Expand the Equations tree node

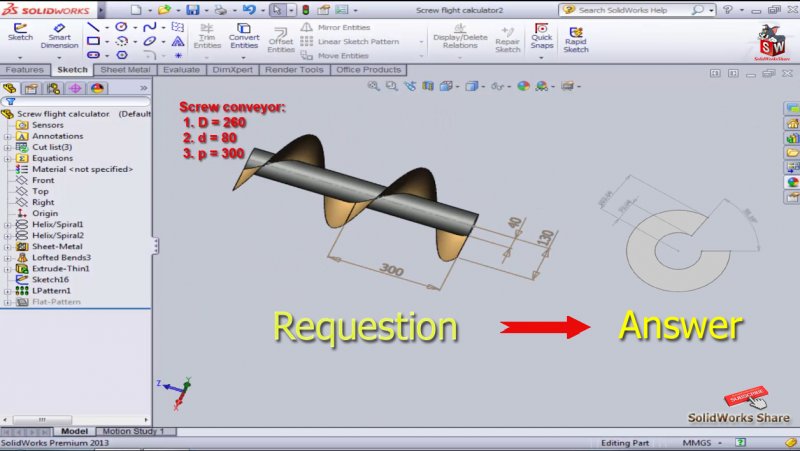8,159
